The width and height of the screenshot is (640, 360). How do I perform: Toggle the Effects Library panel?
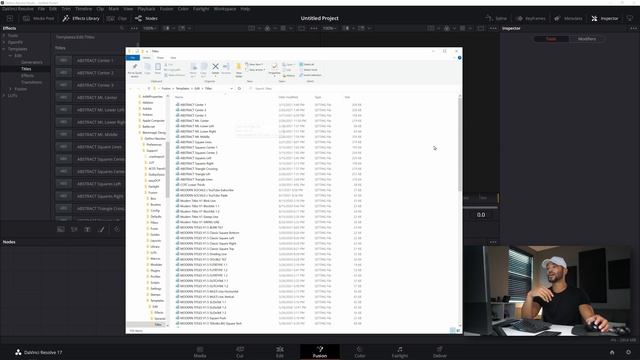81,18
